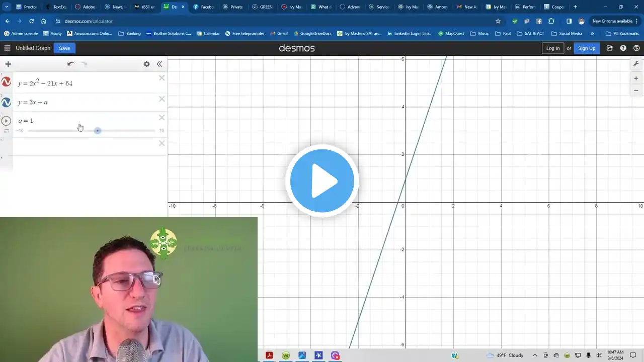Zoom out on the graph
The width and height of the screenshot is (644, 362).
click(636, 90)
